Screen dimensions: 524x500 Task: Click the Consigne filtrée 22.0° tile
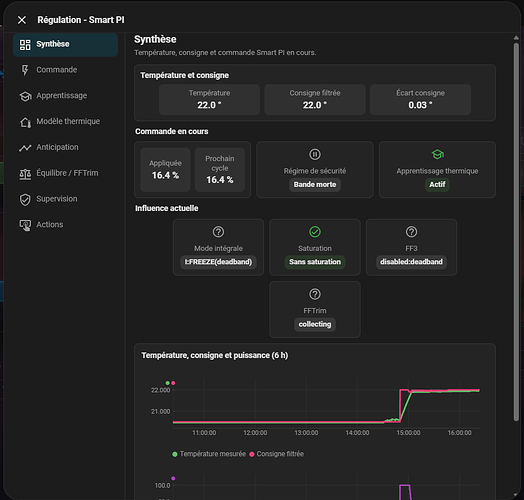pos(315,100)
